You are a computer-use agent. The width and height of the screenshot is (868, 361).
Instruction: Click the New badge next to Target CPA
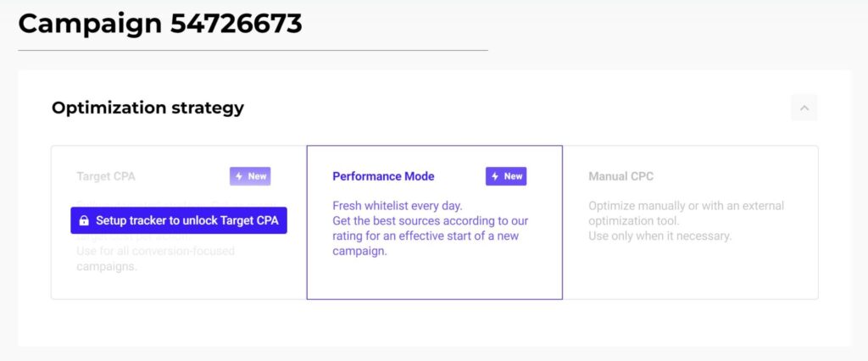[250, 176]
